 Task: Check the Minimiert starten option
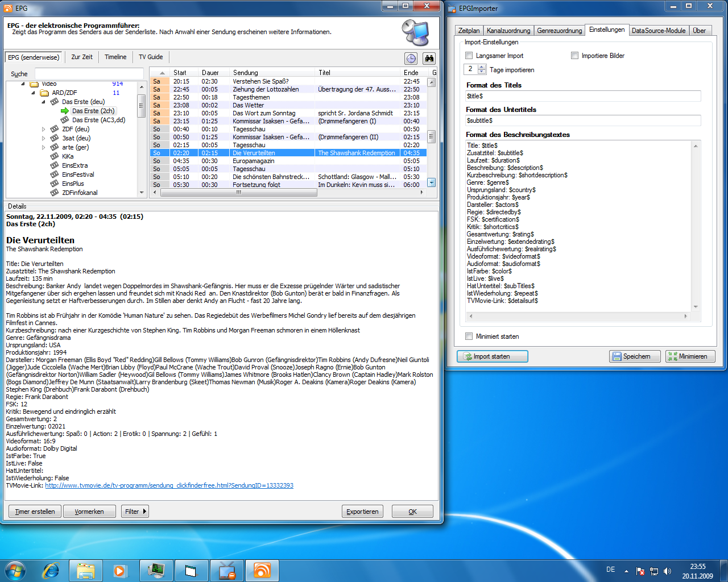(469, 336)
